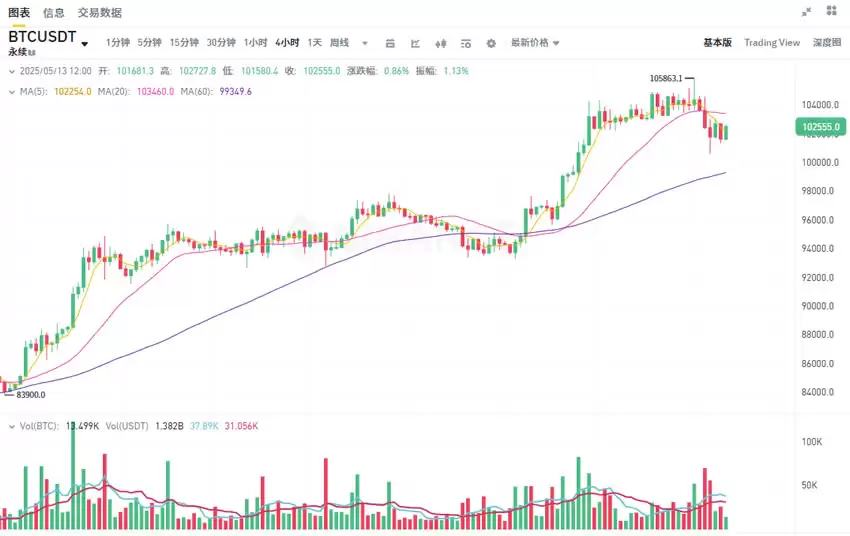This screenshot has width=850, height=536.
Task: Click the display options icon before the gear
Action: tap(466, 43)
